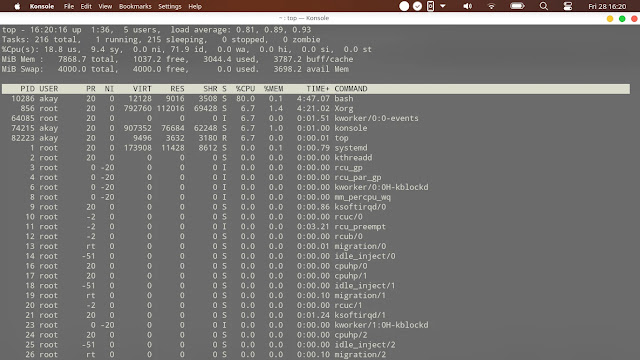This screenshot has height=360, width=640.
Task: Click the kworker/0:0H-kblockd process name
Action: [381, 187]
